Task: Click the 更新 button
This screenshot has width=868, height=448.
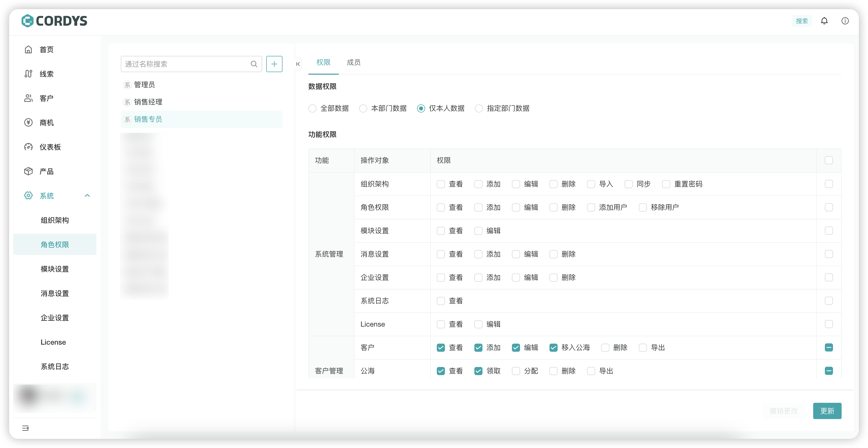Action: click(827, 411)
